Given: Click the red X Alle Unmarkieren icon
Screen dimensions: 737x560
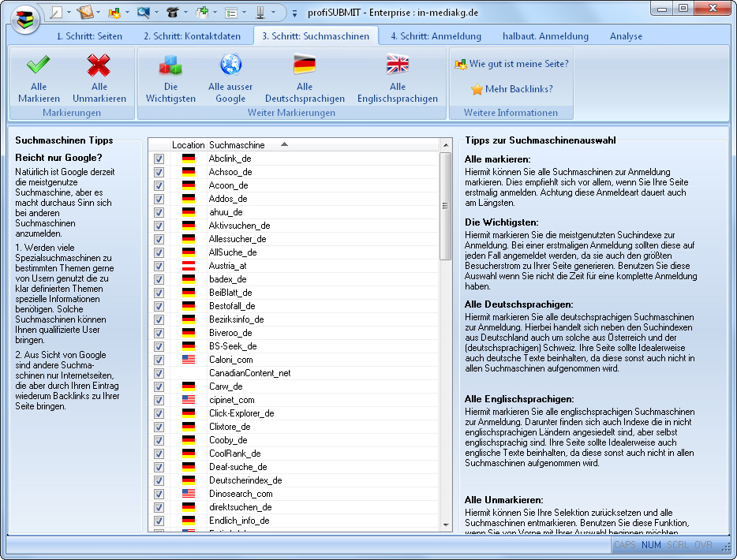Looking at the screenshot, I should pyautogui.click(x=99, y=65).
